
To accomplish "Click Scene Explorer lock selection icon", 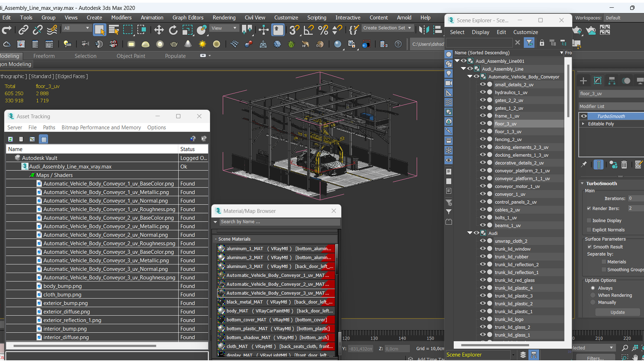I will click(x=542, y=43).
